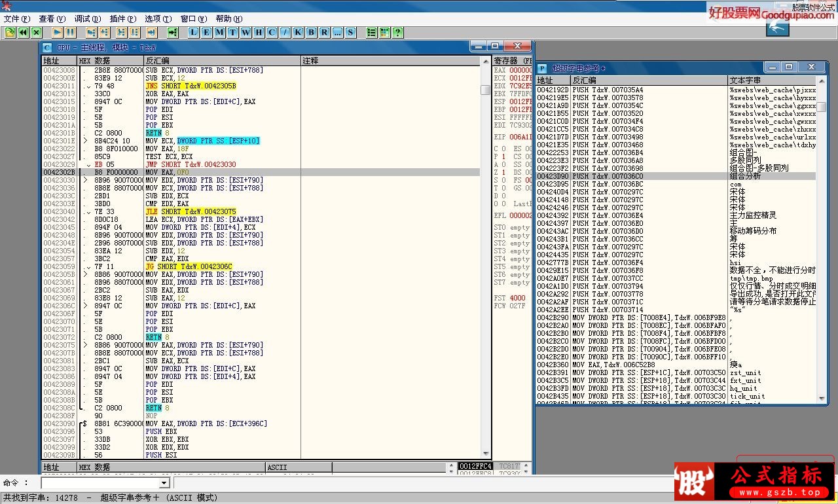This screenshot has height=504, width=838.
Task: Click the disassembly pane vertical scrollbar thumb
Action: 485,90
